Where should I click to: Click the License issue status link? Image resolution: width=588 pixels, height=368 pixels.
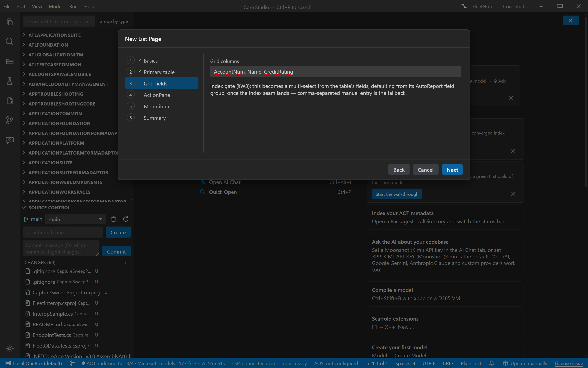[569, 363]
